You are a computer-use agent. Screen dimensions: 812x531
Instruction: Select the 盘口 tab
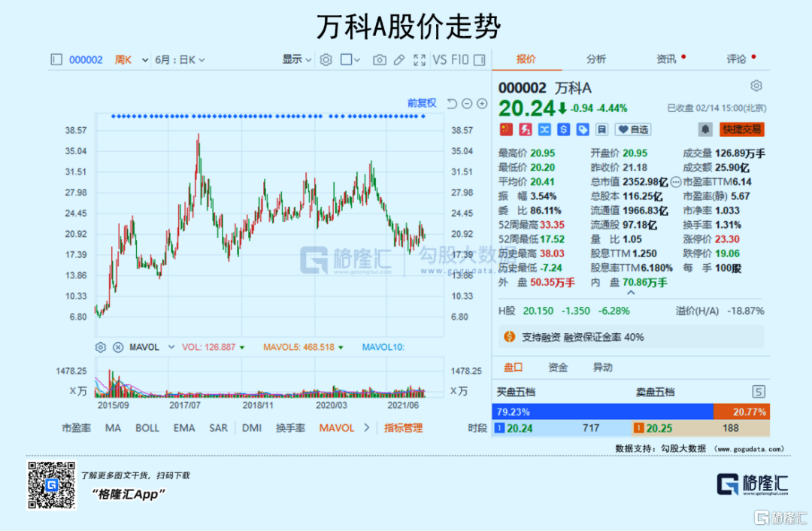coord(513,368)
